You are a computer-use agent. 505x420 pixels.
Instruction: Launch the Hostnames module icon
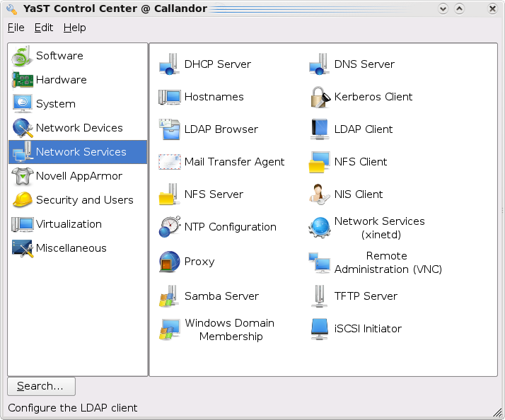(170, 97)
